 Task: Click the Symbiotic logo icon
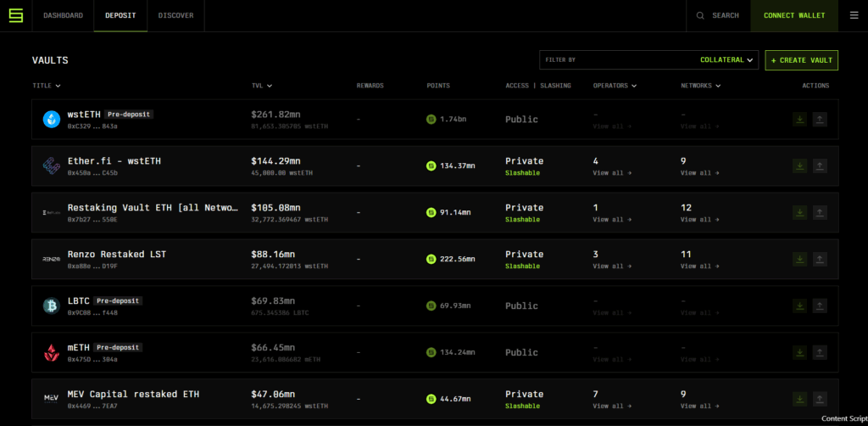16,15
